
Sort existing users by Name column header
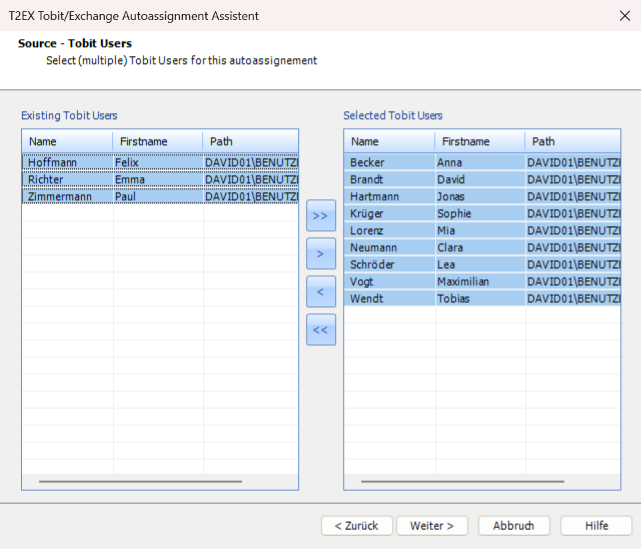(x=67, y=141)
